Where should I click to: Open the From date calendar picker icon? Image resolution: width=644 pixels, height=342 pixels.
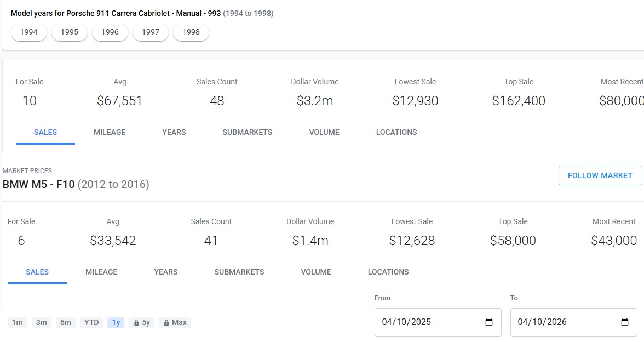(x=488, y=322)
